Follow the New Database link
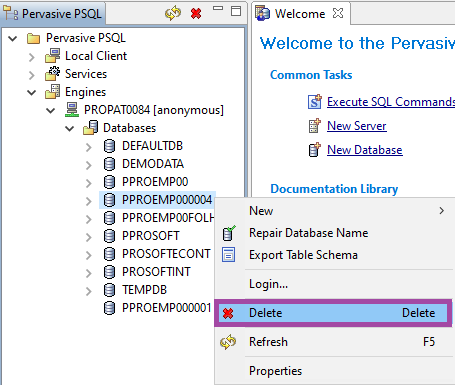Image resolution: width=455 pixels, height=385 pixels. (x=365, y=150)
